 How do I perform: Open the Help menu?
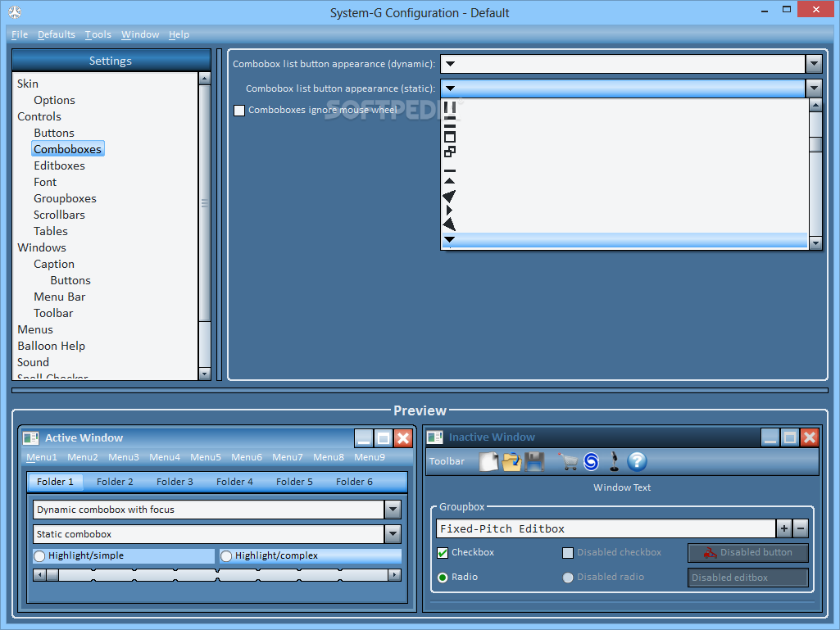(x=179, y=34)
